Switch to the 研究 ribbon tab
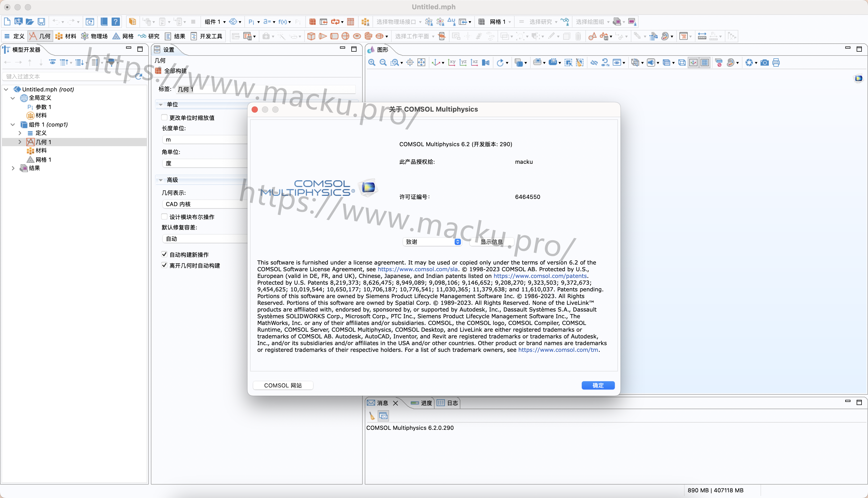The image size is (868, 498). pos(149,36)
